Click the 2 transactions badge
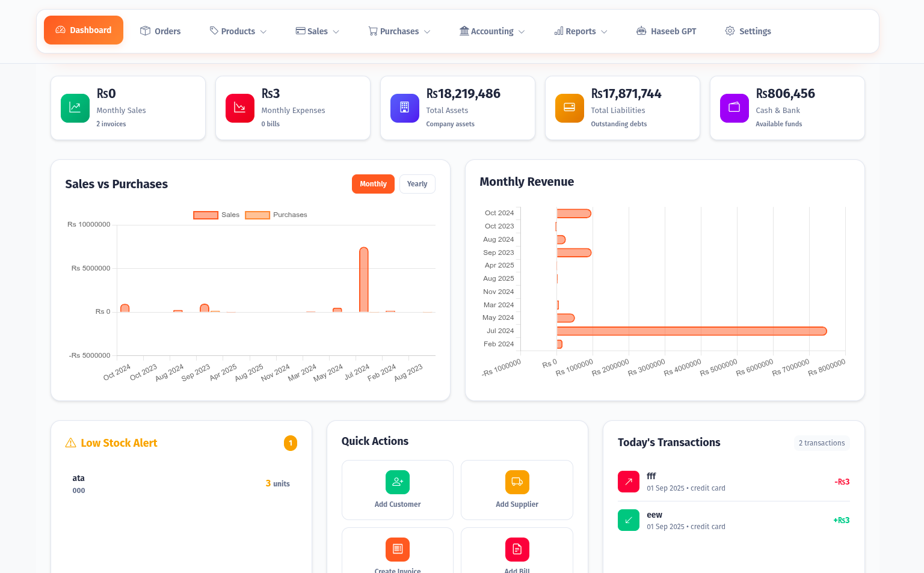Screen dimensions: 924x573 click(822, 443)
